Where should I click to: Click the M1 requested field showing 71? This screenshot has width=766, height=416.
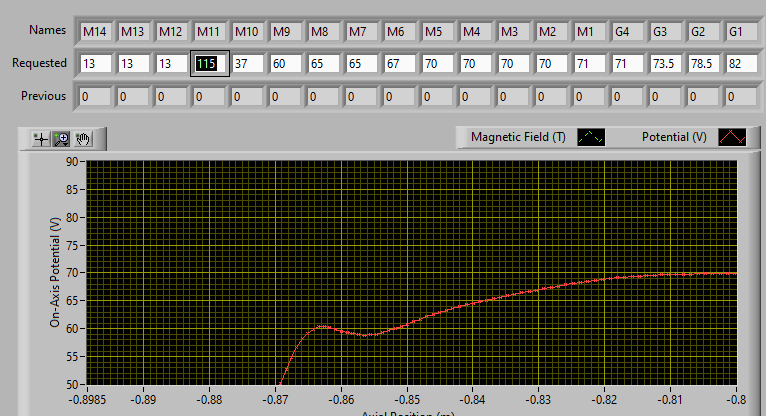click(x=590, y=64)
